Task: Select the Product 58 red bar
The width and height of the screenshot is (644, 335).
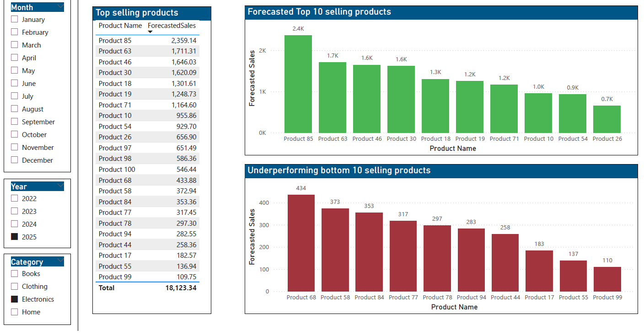Action: click(335, 250)
